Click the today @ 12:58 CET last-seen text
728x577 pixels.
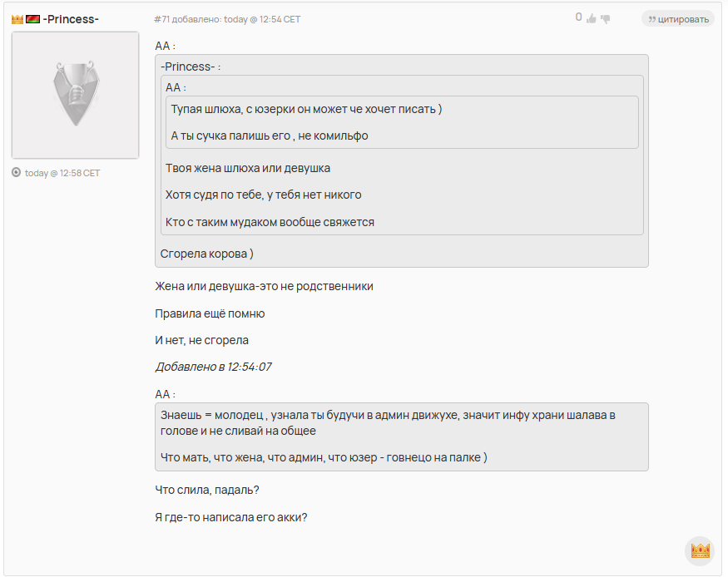pyautogui.click(x=62, y=173)
